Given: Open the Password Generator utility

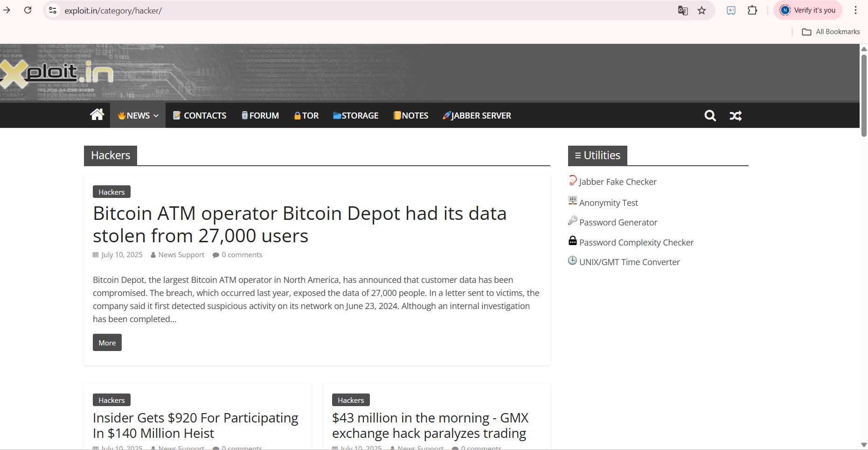Looking at the screenshot, I should [x=618, y=222].
